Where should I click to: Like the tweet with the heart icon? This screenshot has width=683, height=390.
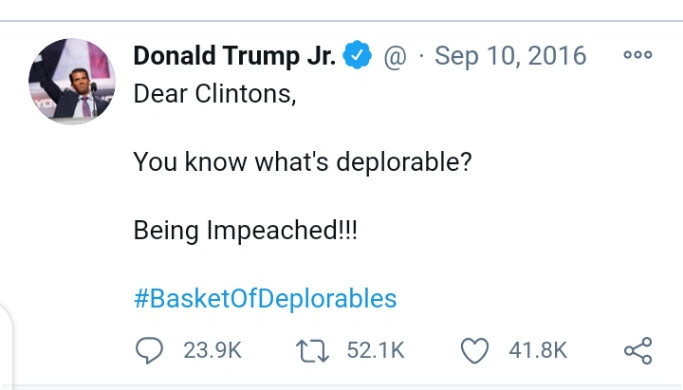coord(475,351)
